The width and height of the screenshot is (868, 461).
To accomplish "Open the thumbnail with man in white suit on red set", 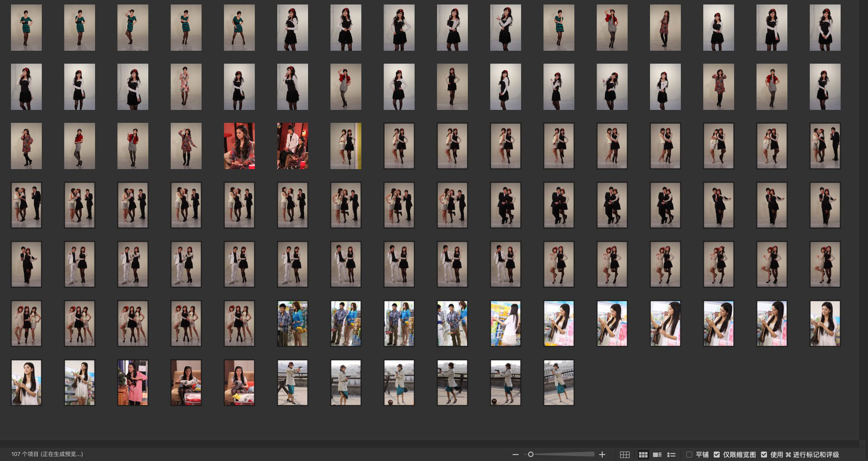I will [x=293, y=146].
